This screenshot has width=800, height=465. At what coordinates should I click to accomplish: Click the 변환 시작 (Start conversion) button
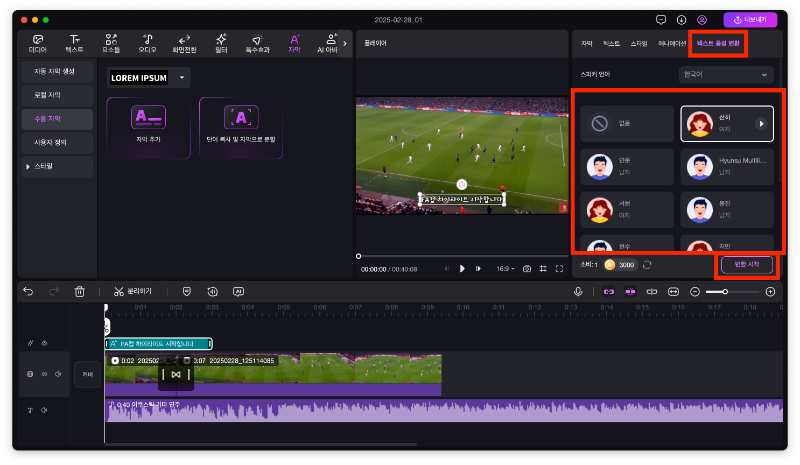click(x=747, y=264)
